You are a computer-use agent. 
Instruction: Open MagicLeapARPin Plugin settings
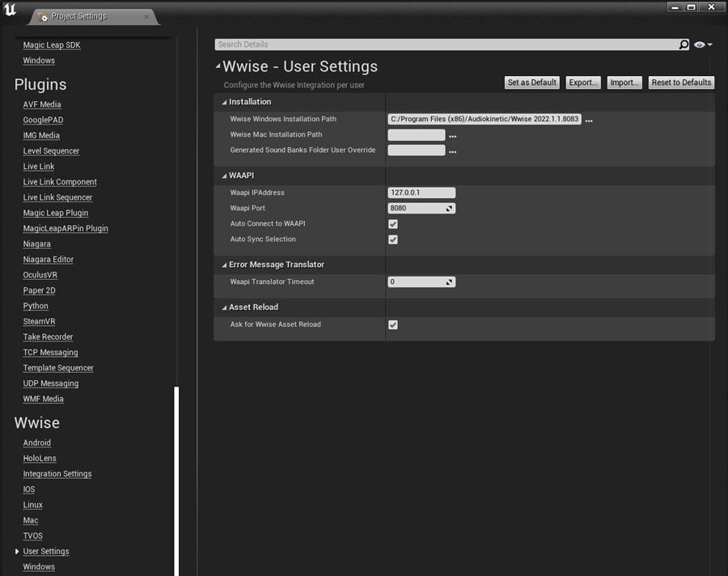66,229
